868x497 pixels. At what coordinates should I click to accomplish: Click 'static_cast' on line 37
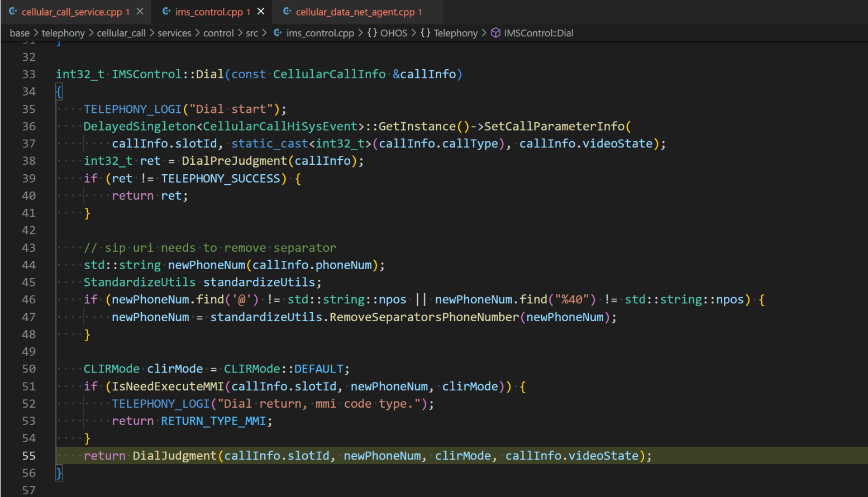pyautogui.click(x=270, y=144)
